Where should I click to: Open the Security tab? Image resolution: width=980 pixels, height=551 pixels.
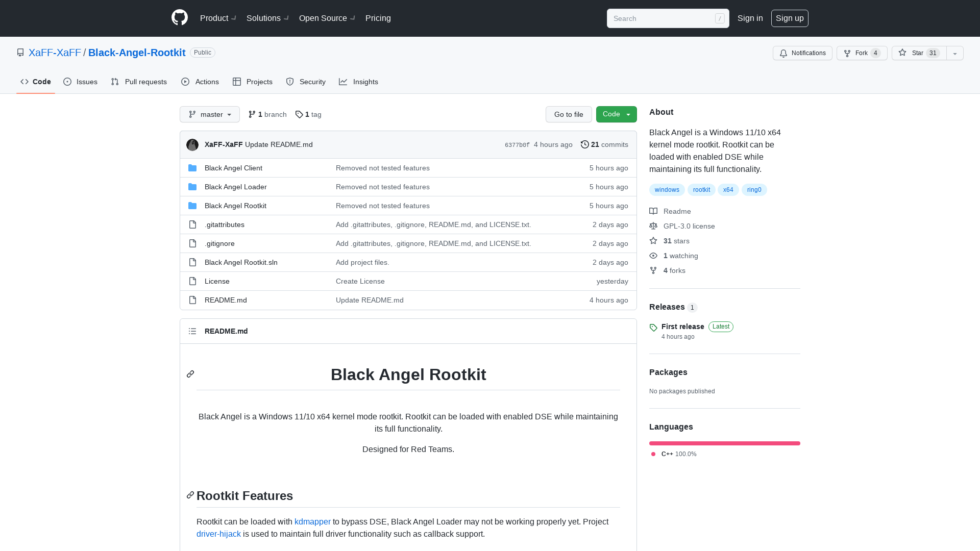306,82
